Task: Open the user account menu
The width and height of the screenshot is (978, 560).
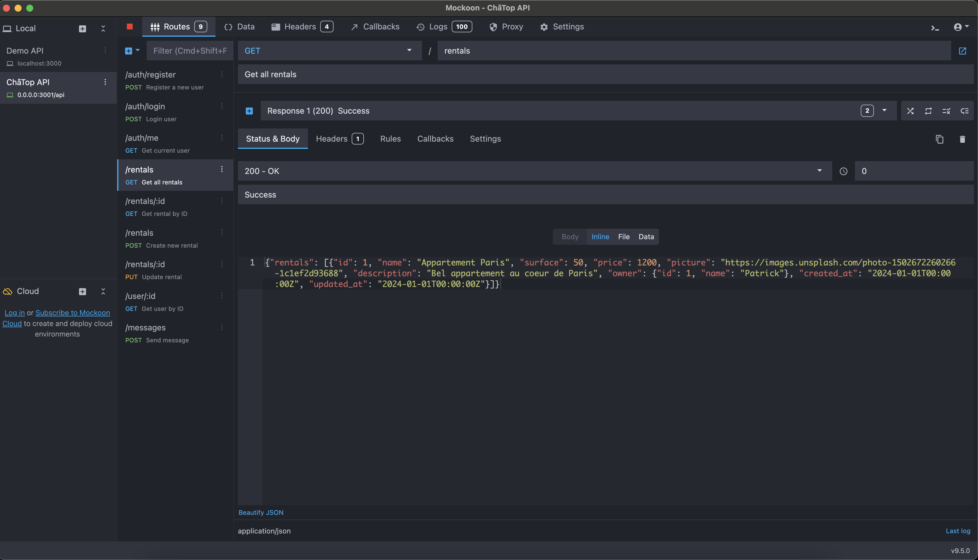Action: [961, 27]
